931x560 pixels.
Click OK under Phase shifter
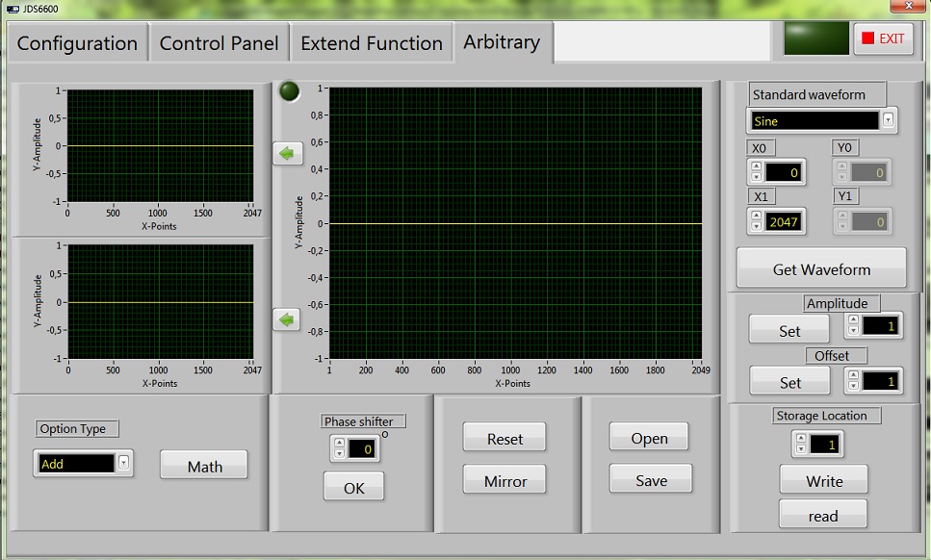pyautogui.click(x=353, y=488)
